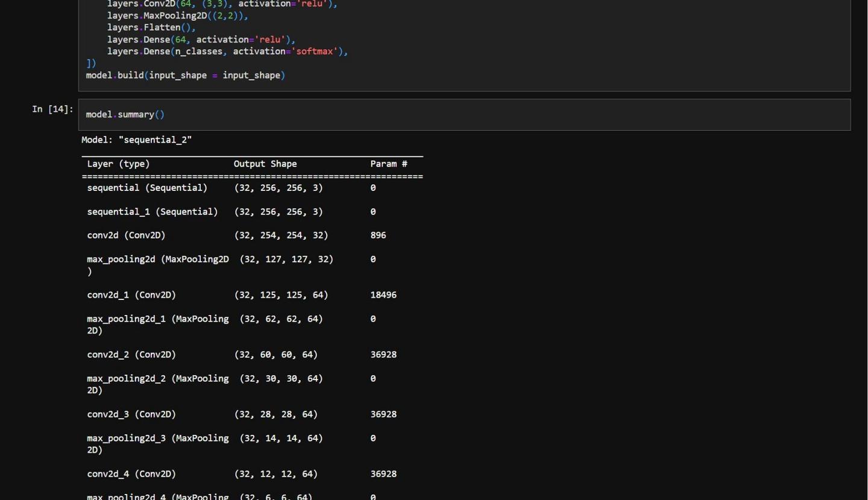This screenshot has height=500, width=868.
Task: Click the conv2d_1 (Conv2D) layer name
Action: (131, 295)
